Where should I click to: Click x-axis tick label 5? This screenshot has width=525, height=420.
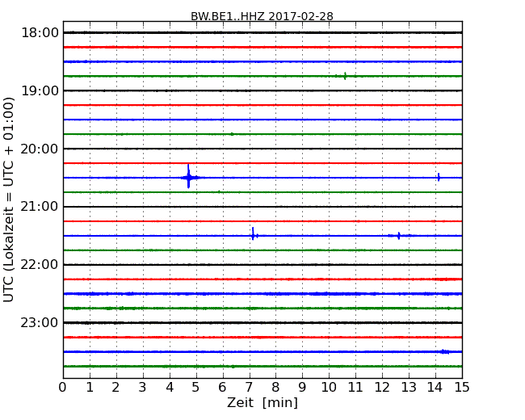click(x=196, y=387)
